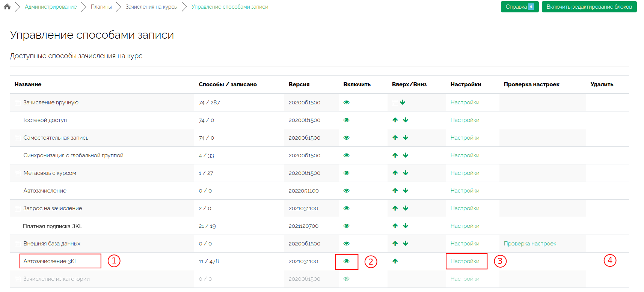This screenshot has width=644, height=292.
Task: Move Метасвязь с курсом down
Action: pos(406,173)
